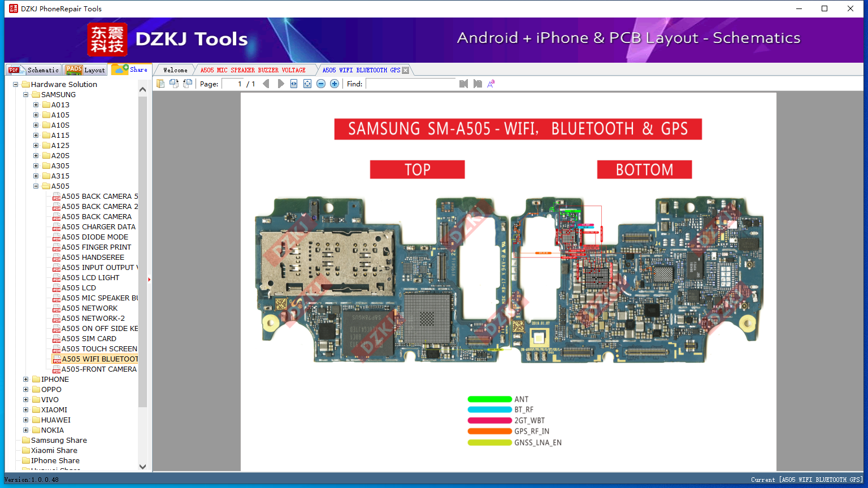This screenshot has width=868, height=488.
Task: Click the IPhone Share folder icon
Action: click(26, 460)
